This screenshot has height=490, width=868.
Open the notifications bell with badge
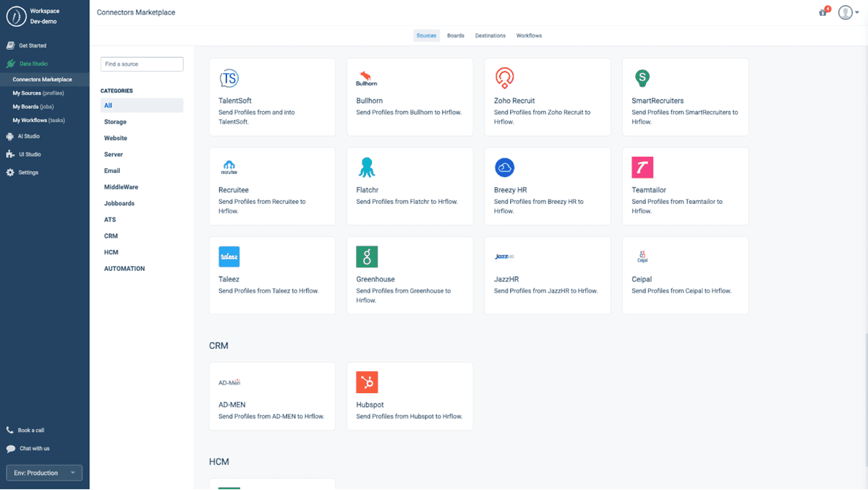(823, 12)
